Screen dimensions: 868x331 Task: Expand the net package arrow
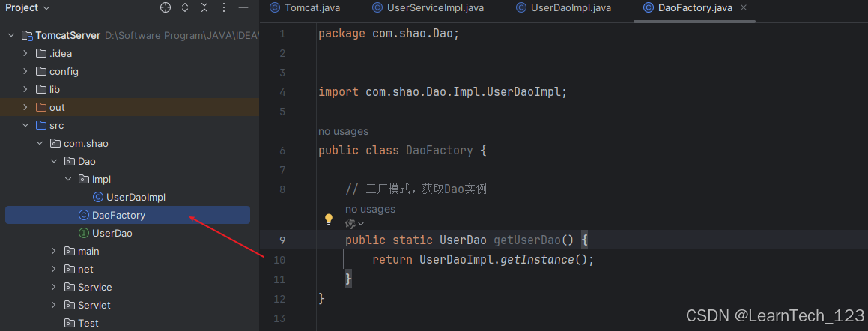(54, 269)
